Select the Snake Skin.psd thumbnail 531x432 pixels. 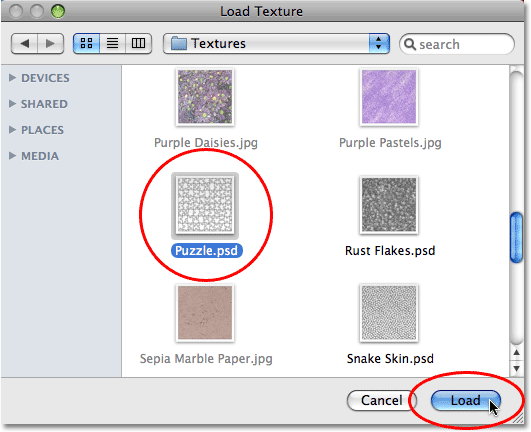389,313
